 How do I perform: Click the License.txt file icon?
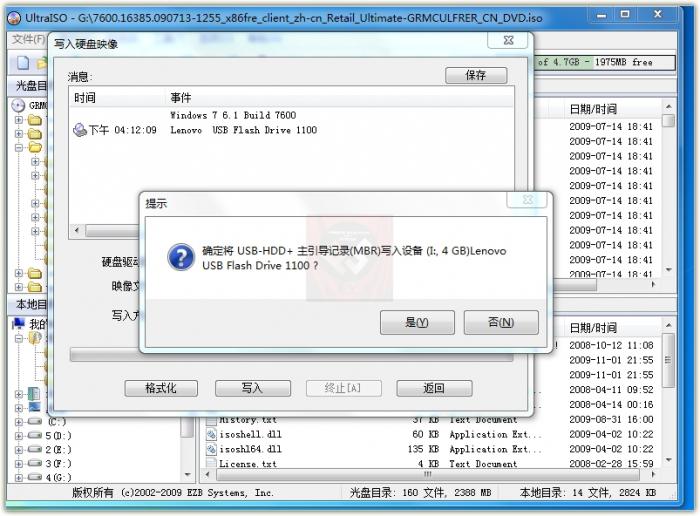point(211,463)
